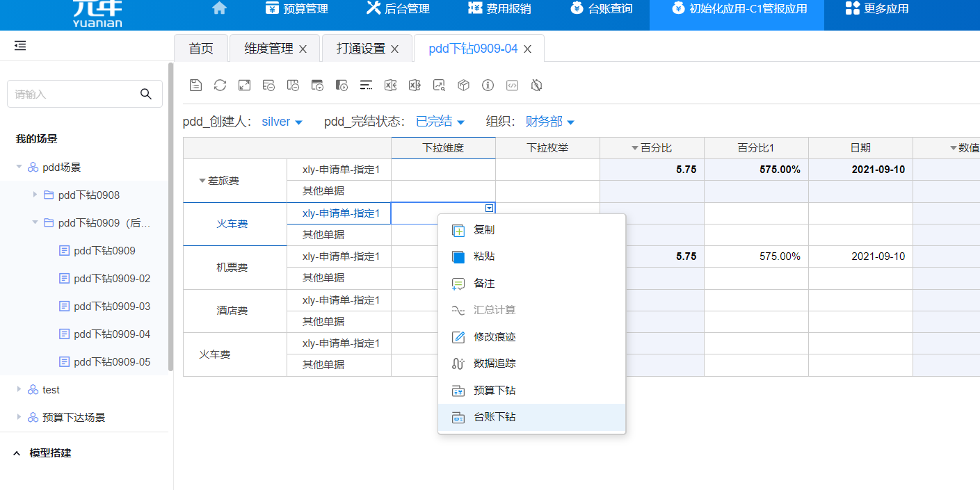The height and width of the screenshot is (490, 980).
Task: Expand the table to fullscreen
Action: (x=244, y=85)
